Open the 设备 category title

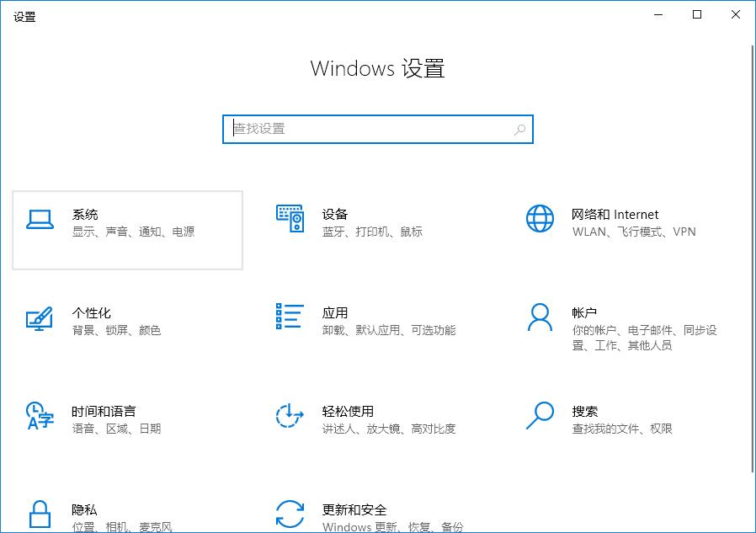(x=334, y=215)
